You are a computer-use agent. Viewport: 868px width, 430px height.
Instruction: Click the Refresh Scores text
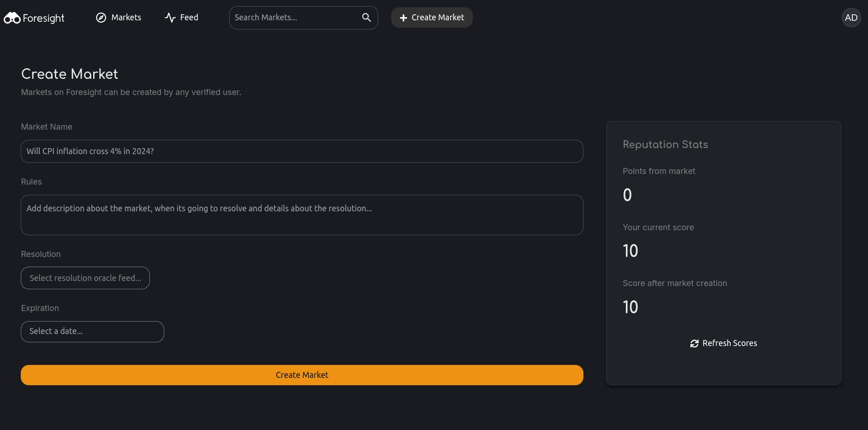click(x=730, y=343)
